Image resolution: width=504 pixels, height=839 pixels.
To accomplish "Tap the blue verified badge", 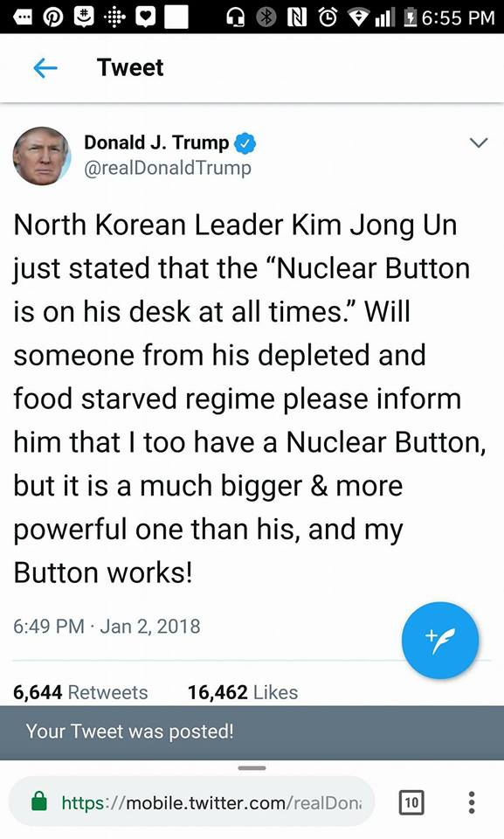I will 245,142.
